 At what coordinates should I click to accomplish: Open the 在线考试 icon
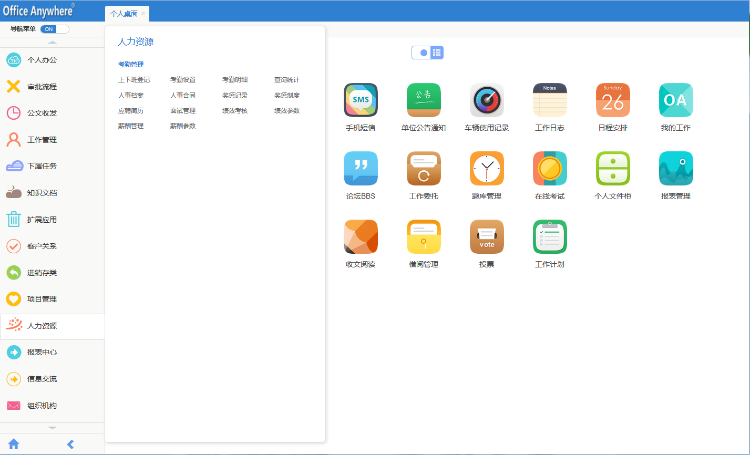click(x=549, y=168)
